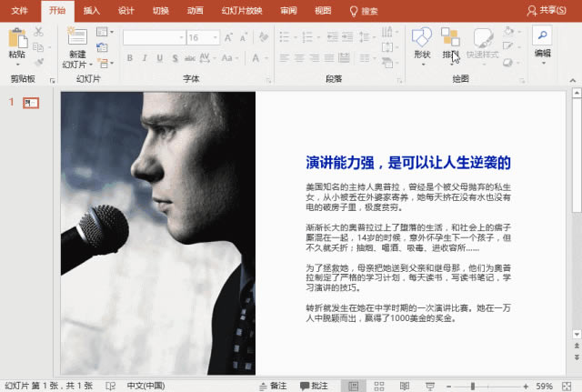Viewport: 582px width, 392px height.
Task: Toggle text Shadow (S) formatting
Action: point(175,58)
